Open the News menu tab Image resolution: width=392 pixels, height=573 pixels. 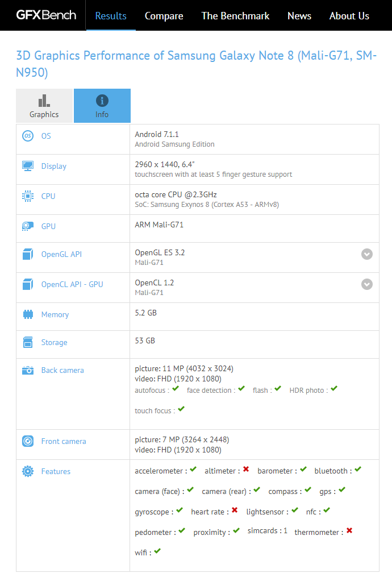(299, 16)
